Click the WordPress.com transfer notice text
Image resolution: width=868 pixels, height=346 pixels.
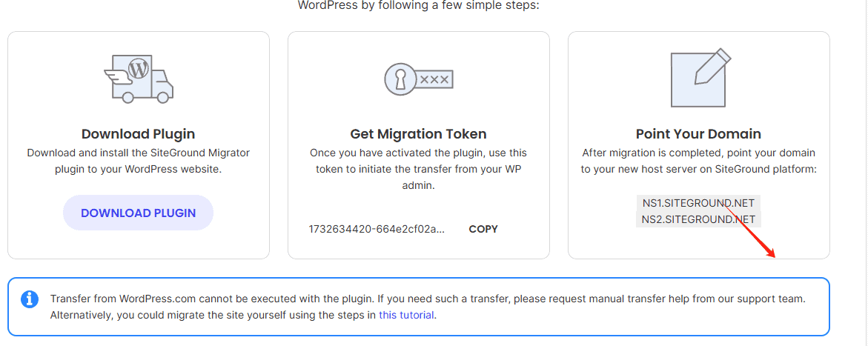[428, 307]
